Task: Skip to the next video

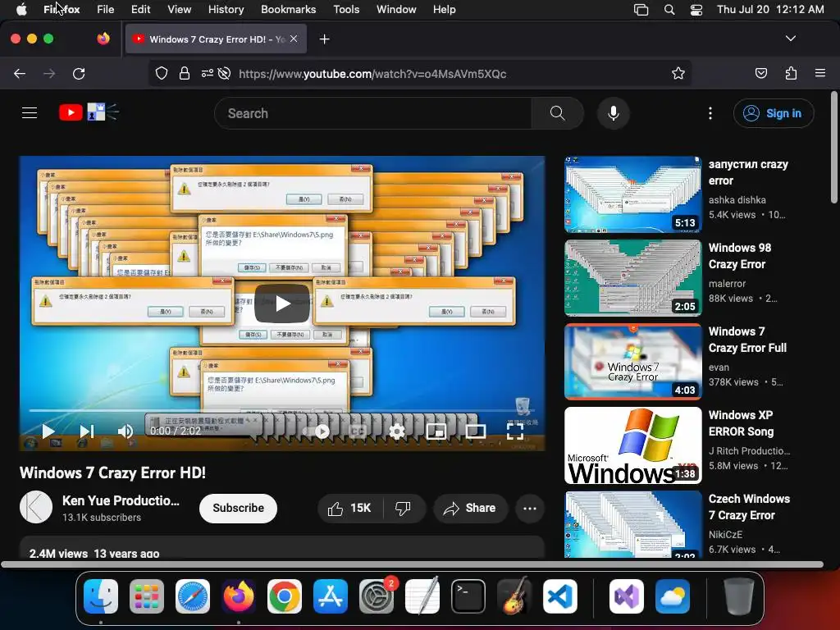Action: 86,431
